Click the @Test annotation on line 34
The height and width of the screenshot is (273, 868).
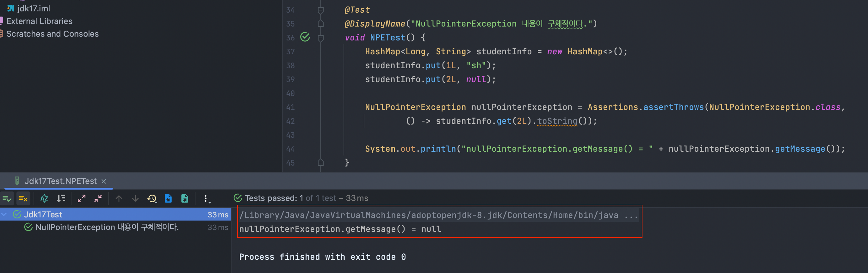coord(357,10)
